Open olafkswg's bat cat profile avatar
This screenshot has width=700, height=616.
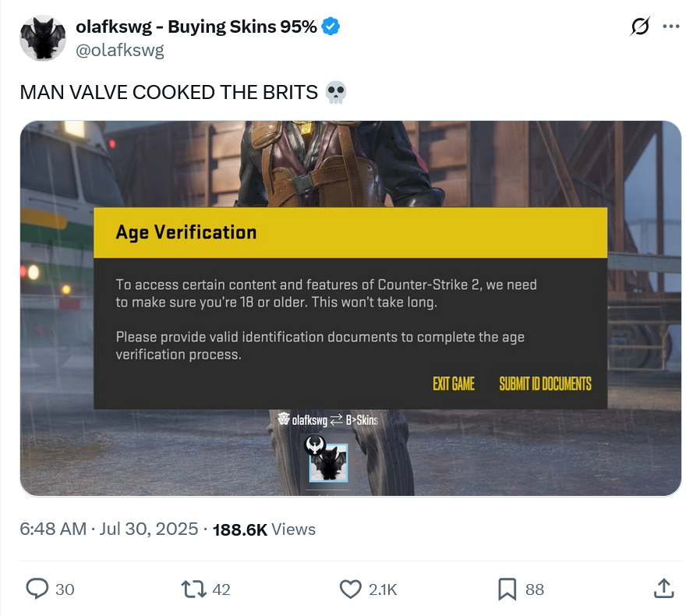tap(43, 38)
